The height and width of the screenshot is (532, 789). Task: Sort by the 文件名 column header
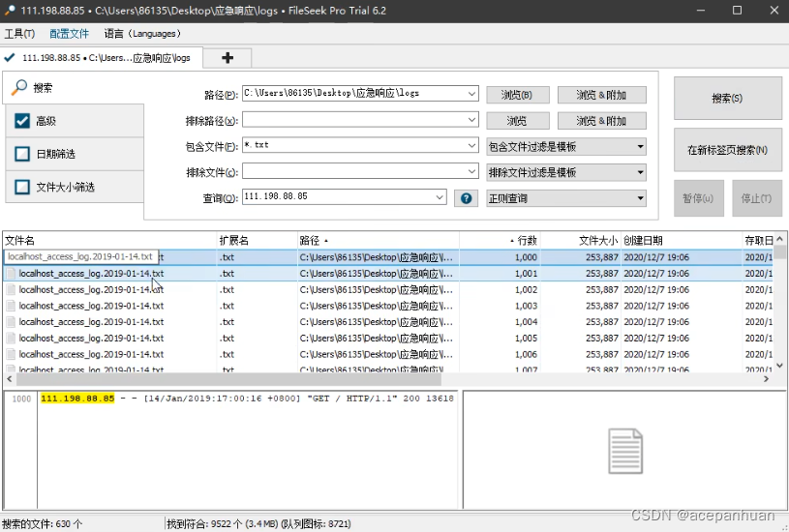point(109,240)
